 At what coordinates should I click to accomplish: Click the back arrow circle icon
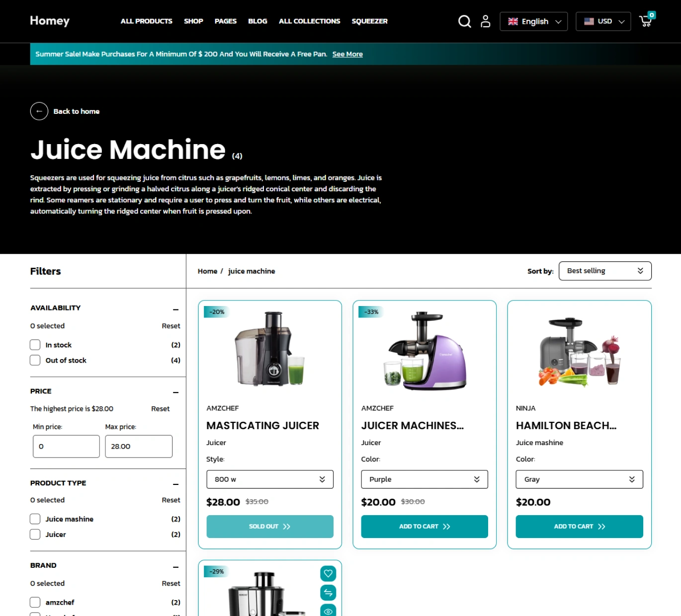point(39,111)
